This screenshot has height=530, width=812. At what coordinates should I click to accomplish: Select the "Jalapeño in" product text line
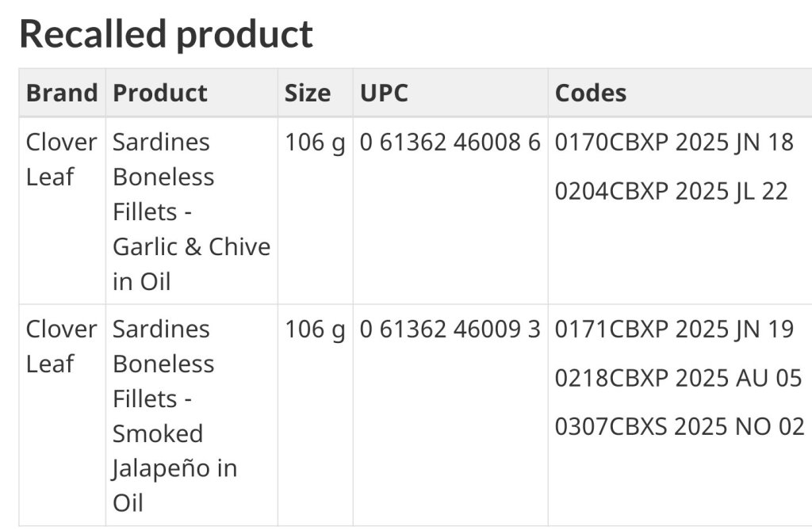pyautogui.click(x=174, y=468)
